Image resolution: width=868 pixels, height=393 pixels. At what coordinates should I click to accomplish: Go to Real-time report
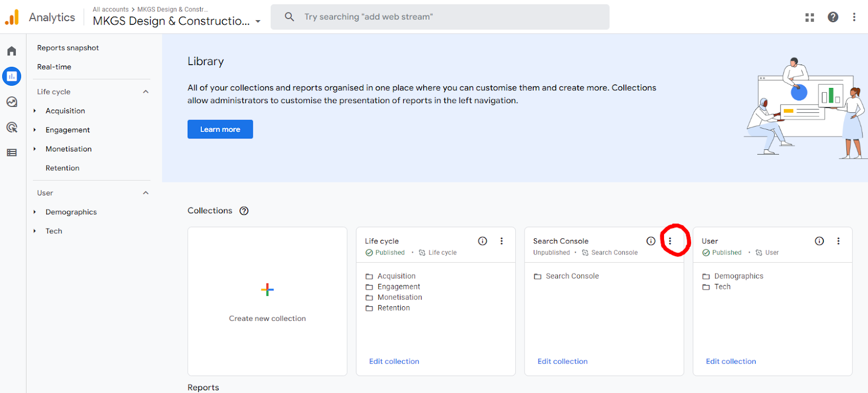54,67
